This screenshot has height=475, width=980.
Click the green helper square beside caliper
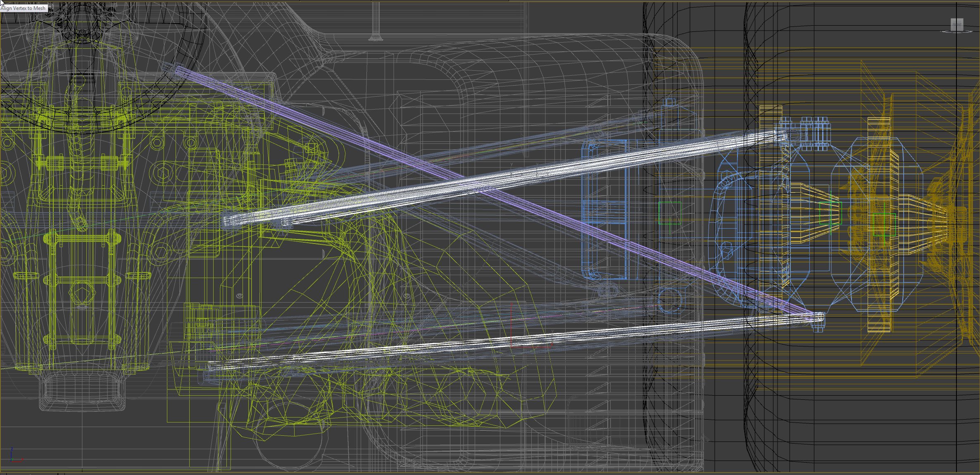coord(670,213)
